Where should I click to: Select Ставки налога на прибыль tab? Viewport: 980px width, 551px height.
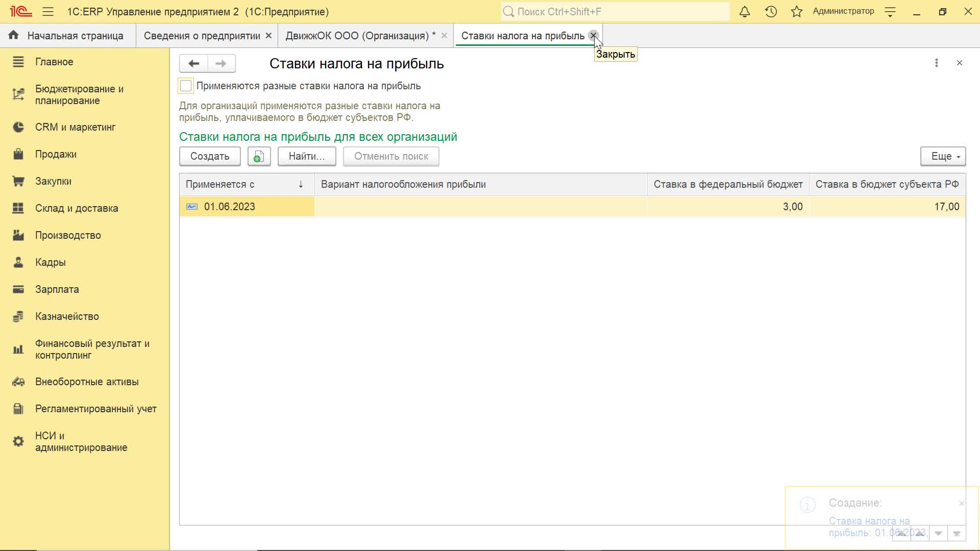(x=523, y=36)
